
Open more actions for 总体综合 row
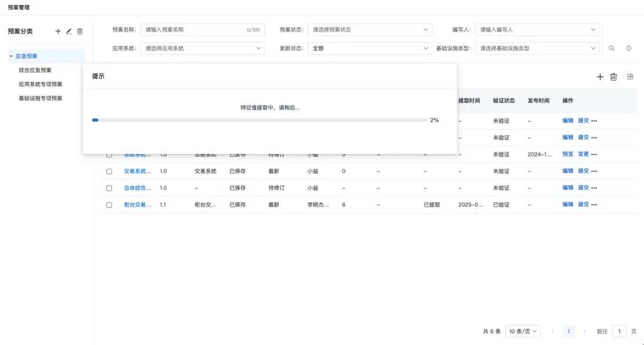(594, 188)
